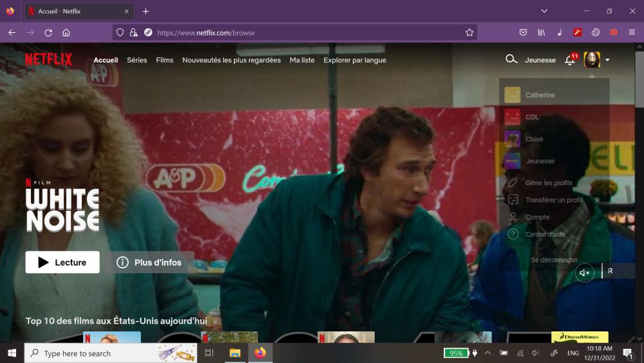Show hidden system tray icons
644x363 pixels.
click(488, 353)
